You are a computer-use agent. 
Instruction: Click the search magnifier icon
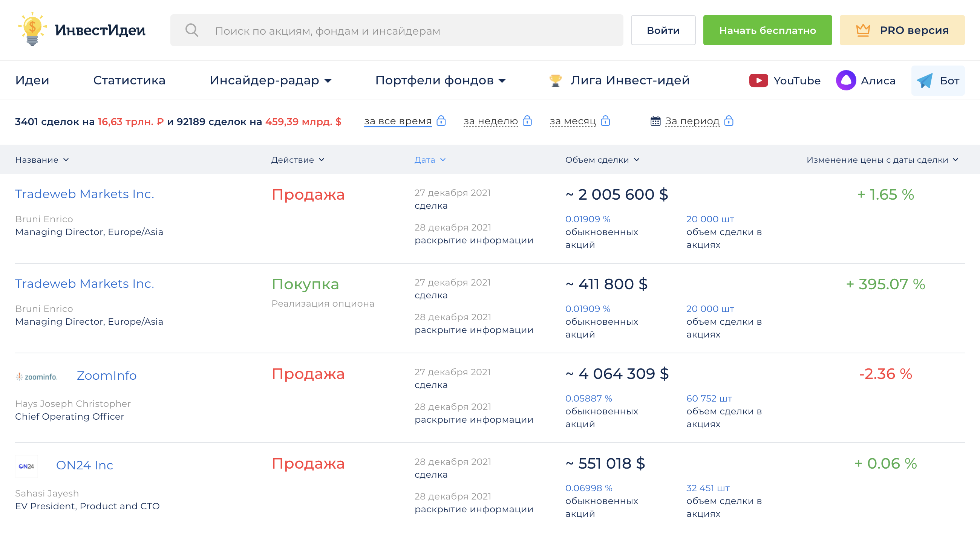tap(192, 30)
